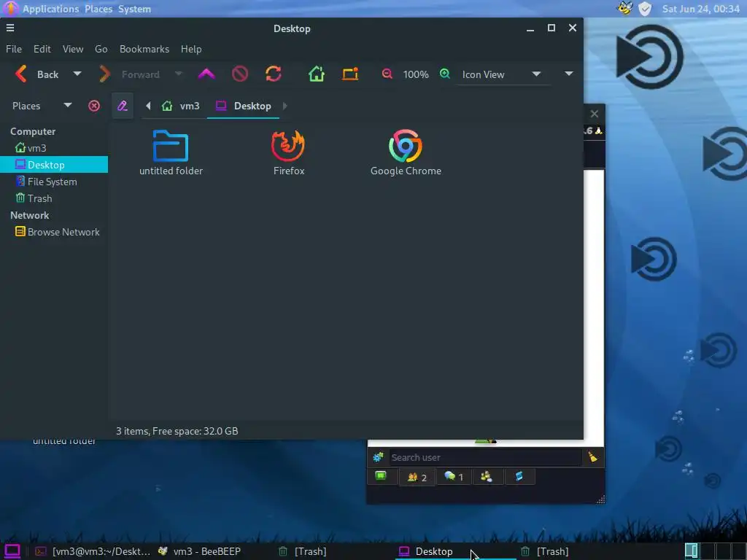Viewport: 747px width, 560px height.
Task: Open the BeeBEEP groups tab icon
Action: pyautogui.click(x=487, y=477)
